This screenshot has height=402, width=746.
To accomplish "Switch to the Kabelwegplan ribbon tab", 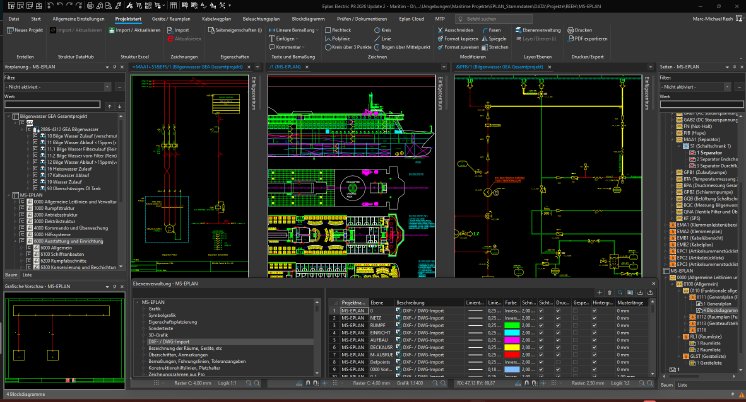I will 216,19.
